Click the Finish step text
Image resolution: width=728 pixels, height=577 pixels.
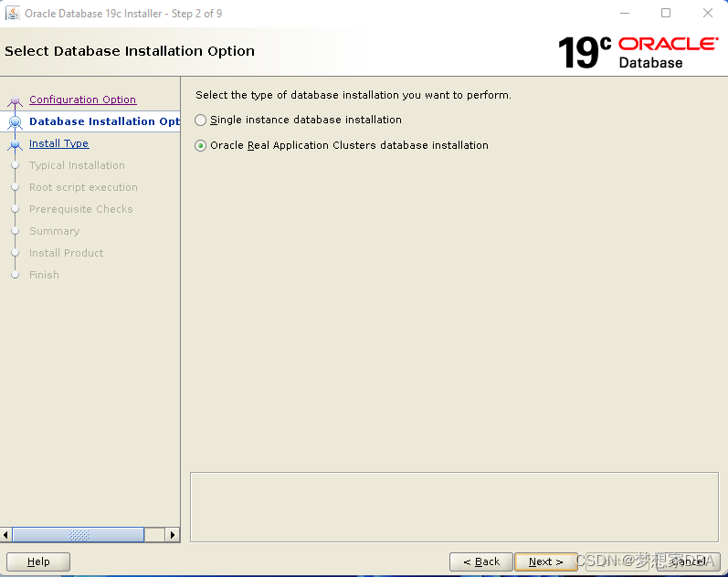tap(44, 274)
